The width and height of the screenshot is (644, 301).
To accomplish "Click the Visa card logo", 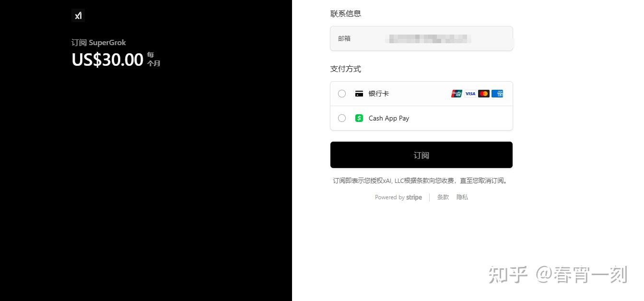I will click(470, 94).
